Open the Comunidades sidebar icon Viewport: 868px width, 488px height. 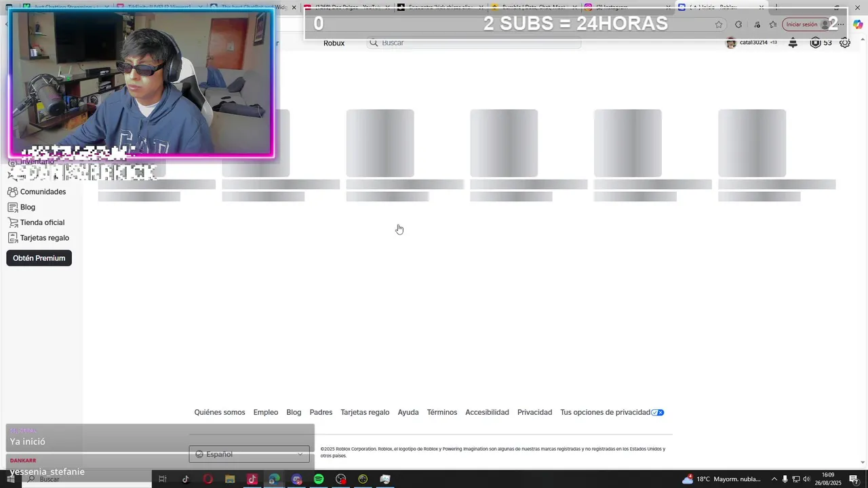point(12,192)
